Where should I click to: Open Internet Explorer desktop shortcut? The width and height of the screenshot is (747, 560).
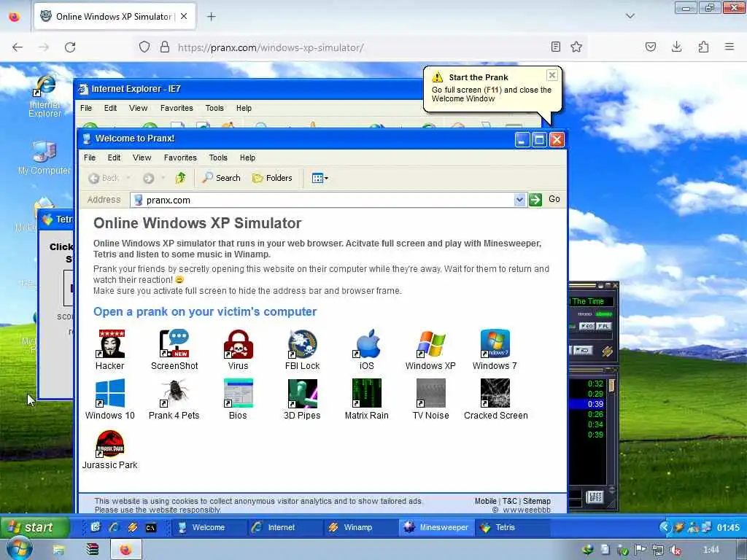[44, 96]
